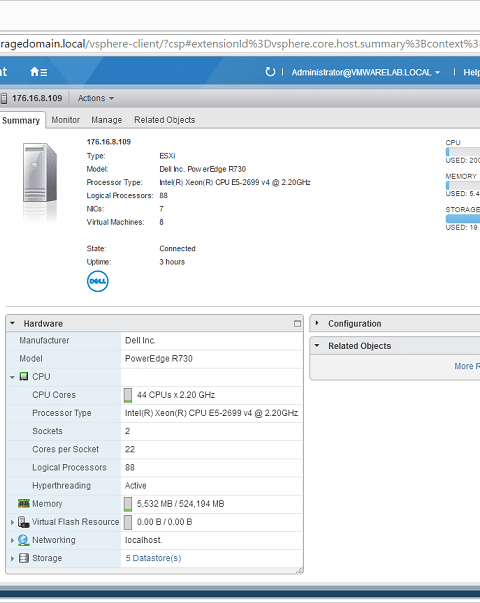The width and height of the screenshot is (480, 603).
Task: Click the browser address bar URL
Action: tap(239, 44)
